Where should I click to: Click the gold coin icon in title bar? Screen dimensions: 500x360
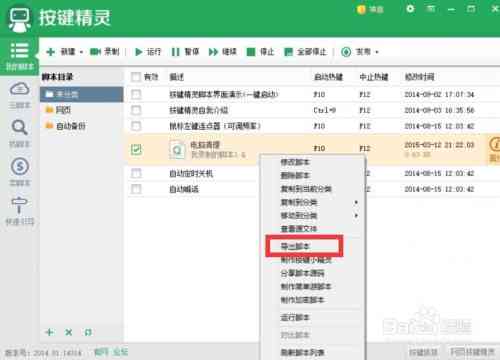(361, 9)
